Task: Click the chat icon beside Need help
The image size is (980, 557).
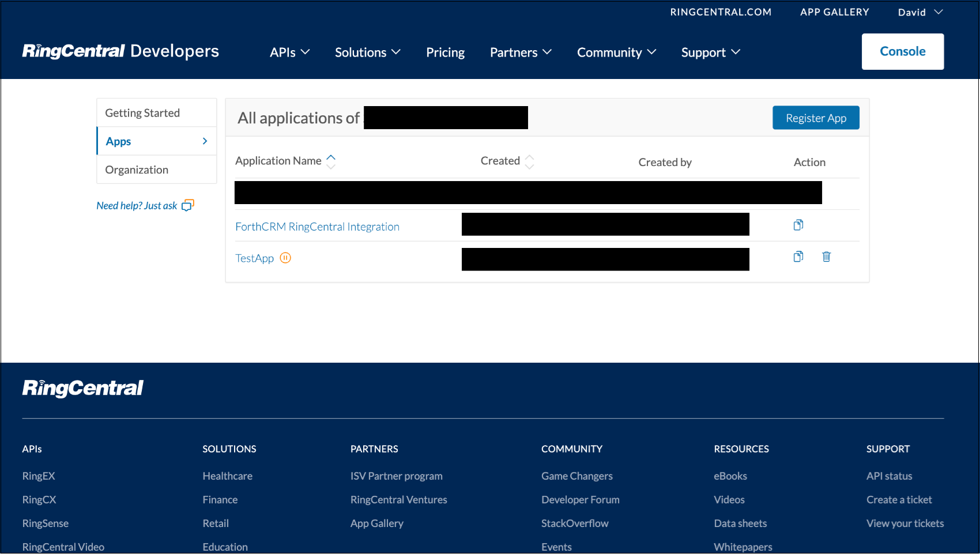Action: pyautogui.click(x=188, y=205)
